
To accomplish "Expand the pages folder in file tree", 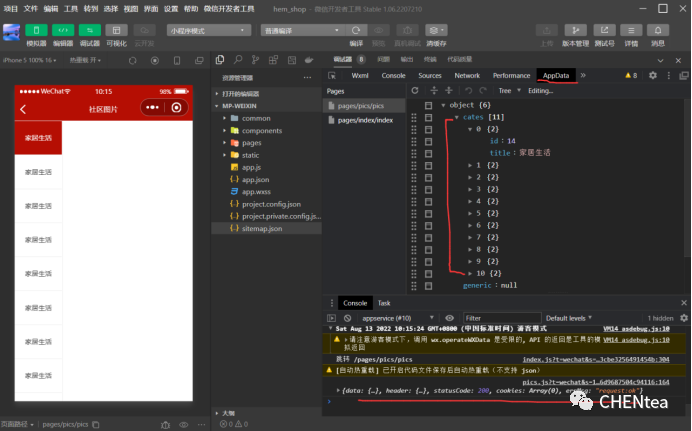I will 225,143.
